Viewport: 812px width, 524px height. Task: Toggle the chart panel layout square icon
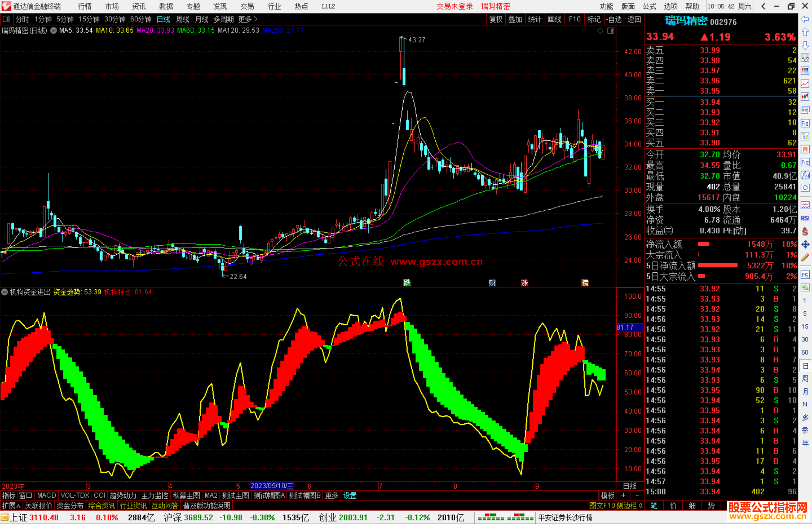click(611, 31)
